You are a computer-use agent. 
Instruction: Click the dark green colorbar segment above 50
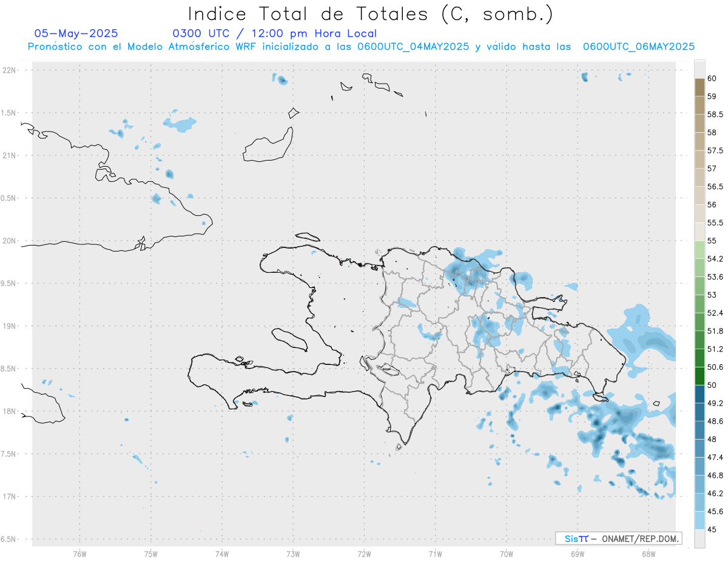point(699,376)
